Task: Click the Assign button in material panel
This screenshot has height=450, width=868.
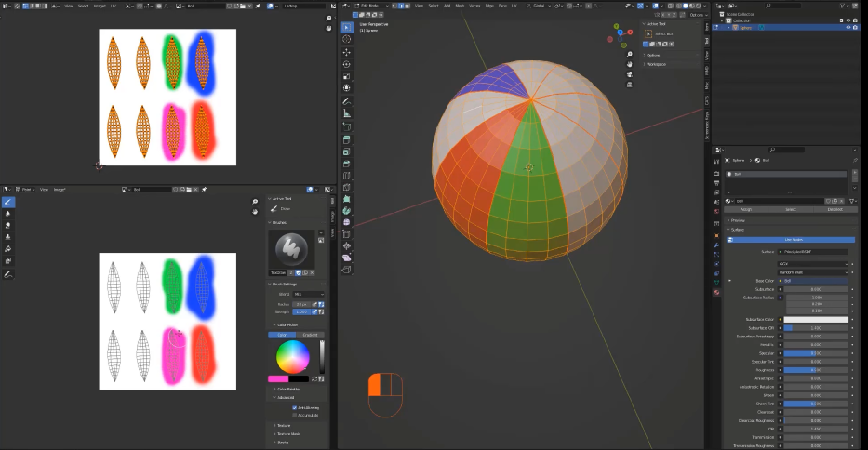Action: point(746,209)
